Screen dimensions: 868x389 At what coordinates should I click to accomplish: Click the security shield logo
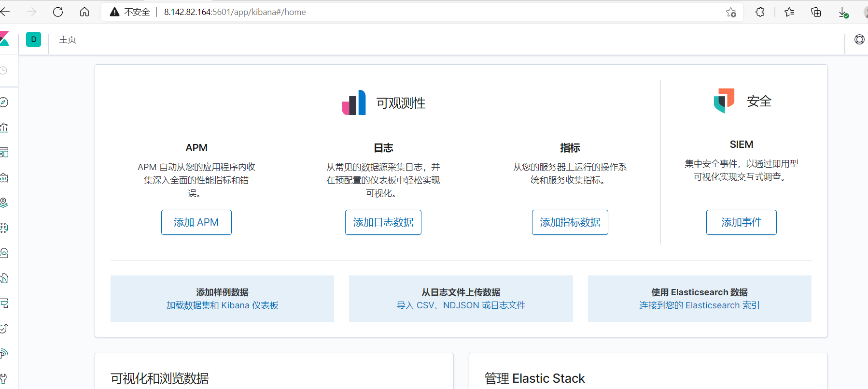(x=724, y=101)
